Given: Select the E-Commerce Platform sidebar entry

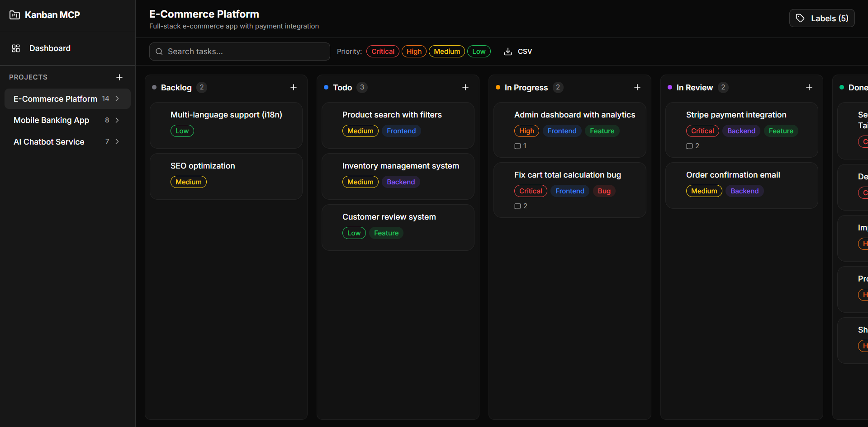Looking at the screenshot, I should (55, 99).
